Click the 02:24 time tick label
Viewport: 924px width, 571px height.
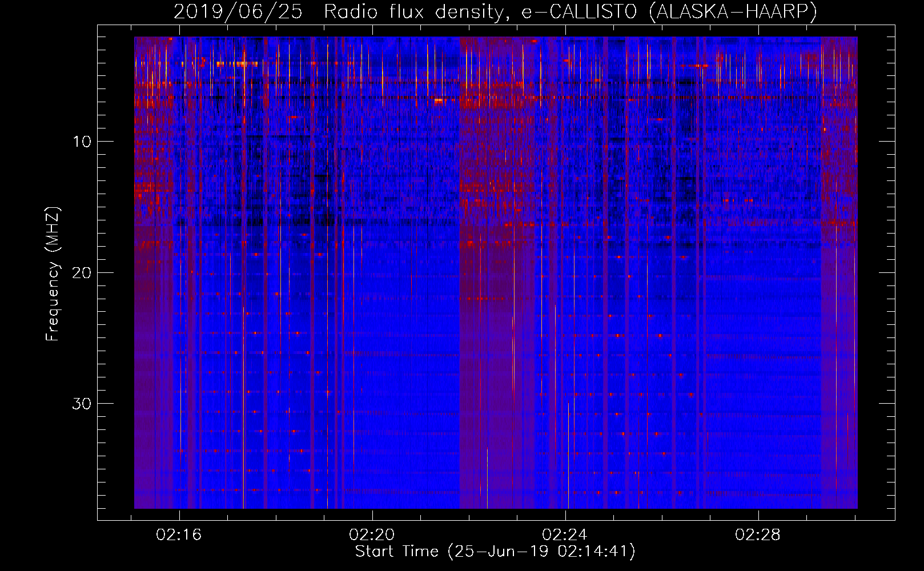coord(565,535)
